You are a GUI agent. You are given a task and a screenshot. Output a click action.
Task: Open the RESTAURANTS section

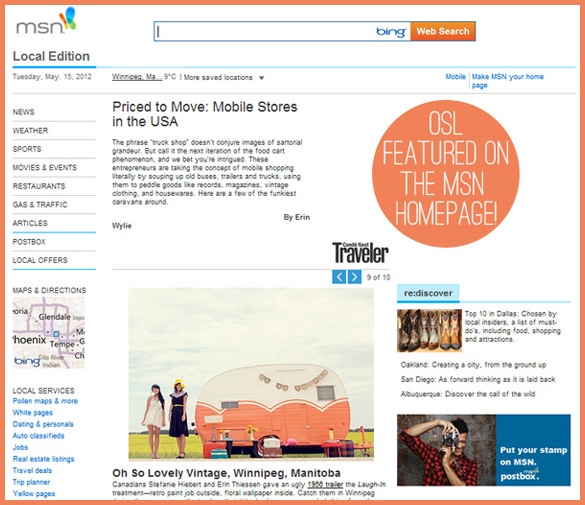[x=39, y=186]
